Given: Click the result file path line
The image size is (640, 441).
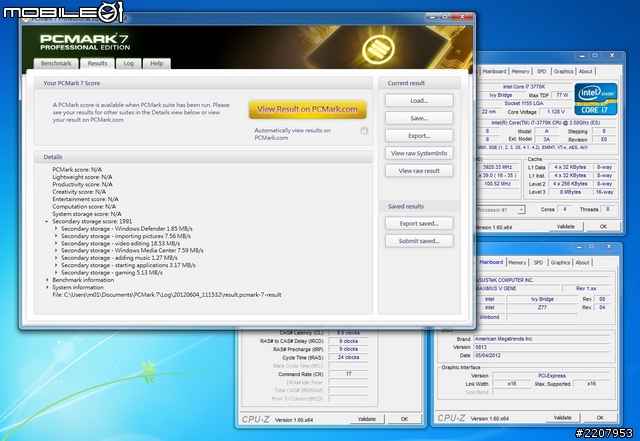Looking at the screenshot, I should point(167,295).
